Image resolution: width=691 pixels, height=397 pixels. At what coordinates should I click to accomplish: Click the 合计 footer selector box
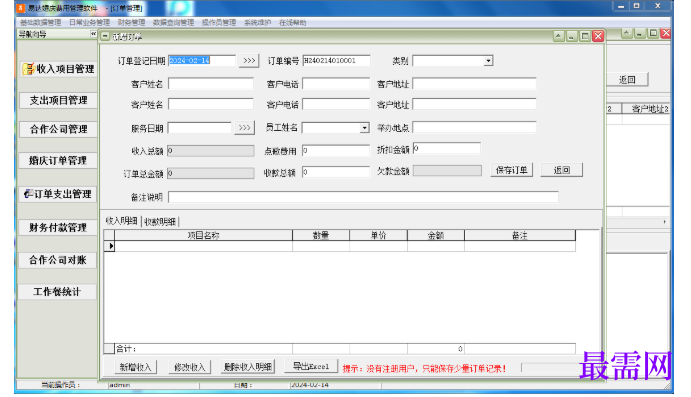coord(109,349)
